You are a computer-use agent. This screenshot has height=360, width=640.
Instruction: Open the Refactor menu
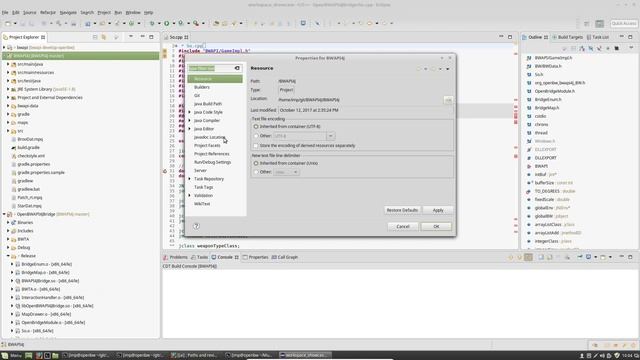(x=48, y=13)
